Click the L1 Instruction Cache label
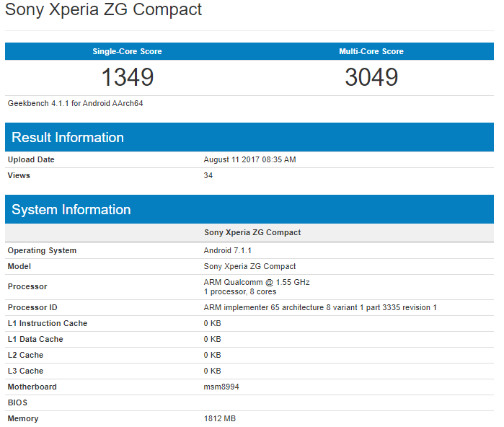This screenshot has height=427, width=504. pos(47,323)
